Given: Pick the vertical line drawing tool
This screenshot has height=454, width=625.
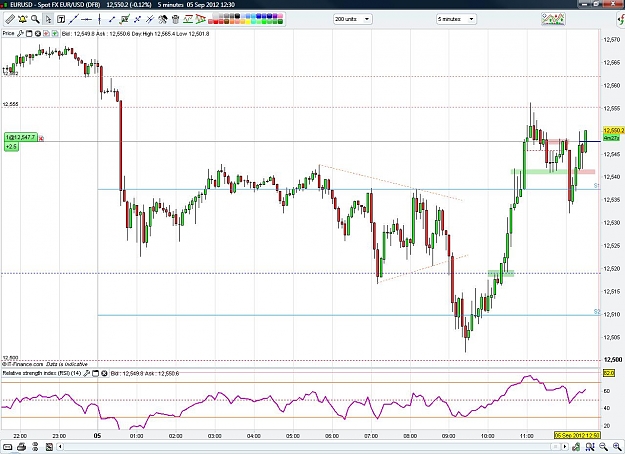Looking at the screenshot, I should (99, 19).
